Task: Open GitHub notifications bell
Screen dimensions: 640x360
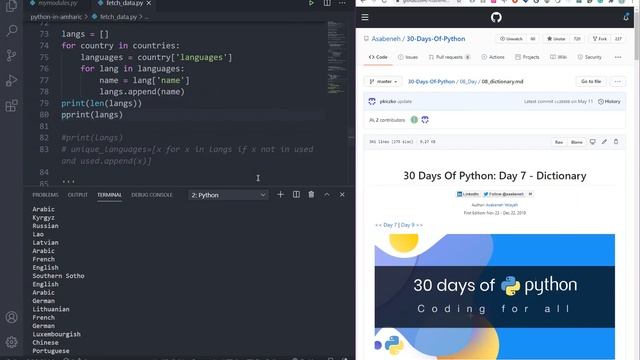Action: (x=626, y=17)
